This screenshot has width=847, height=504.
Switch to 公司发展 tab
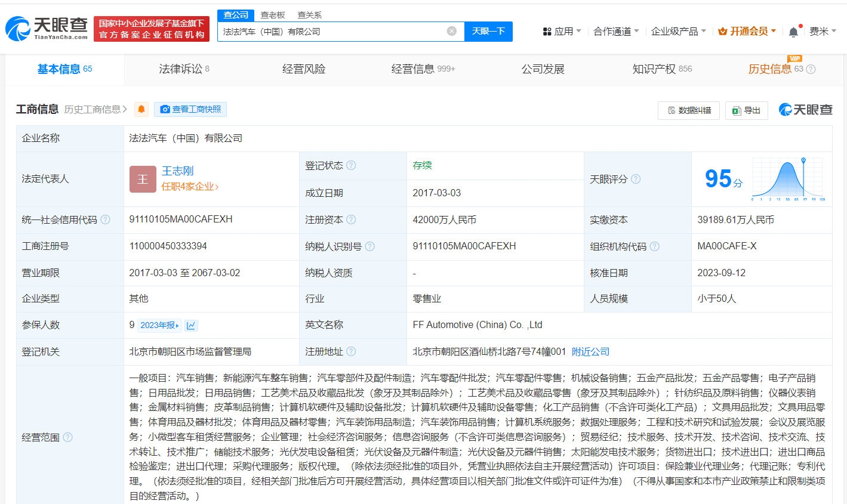[x=543, y=69]
